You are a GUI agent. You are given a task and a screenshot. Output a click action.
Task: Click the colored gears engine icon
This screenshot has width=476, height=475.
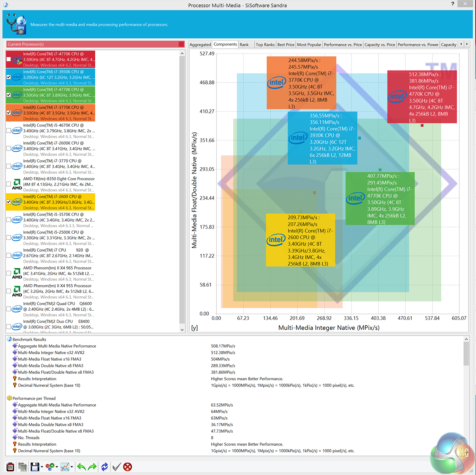tap(50, 467)
